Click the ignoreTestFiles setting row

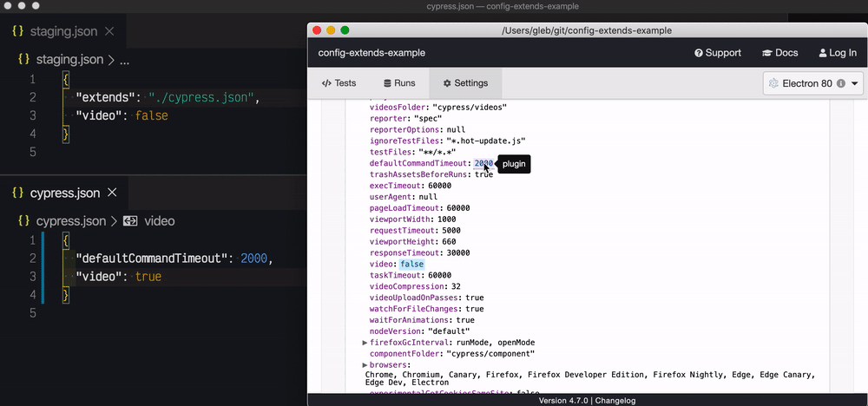pyautogui.click(x=447, y=141)
